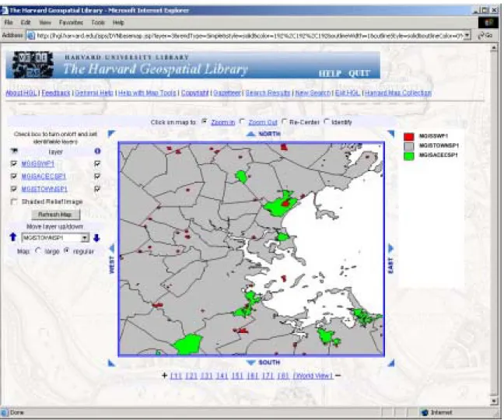Select the Re-Center radio button
The width and height of the screenshot is (504, 420).
pos(284,121)
